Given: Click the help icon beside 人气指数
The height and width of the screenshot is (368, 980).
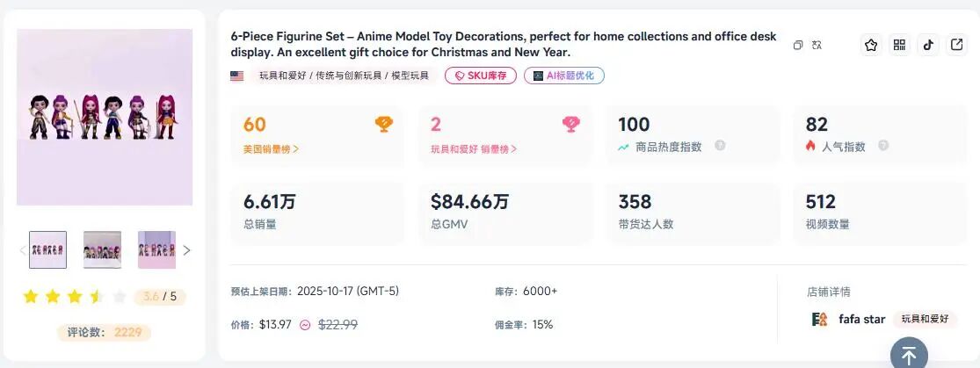Looking at the screenshot, I should (883, 147).
